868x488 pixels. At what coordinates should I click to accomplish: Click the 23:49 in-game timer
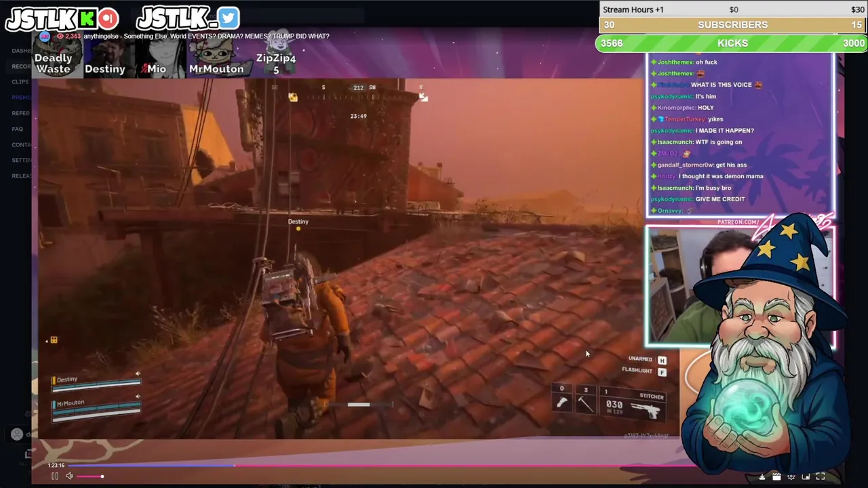(x=358, y=116)
